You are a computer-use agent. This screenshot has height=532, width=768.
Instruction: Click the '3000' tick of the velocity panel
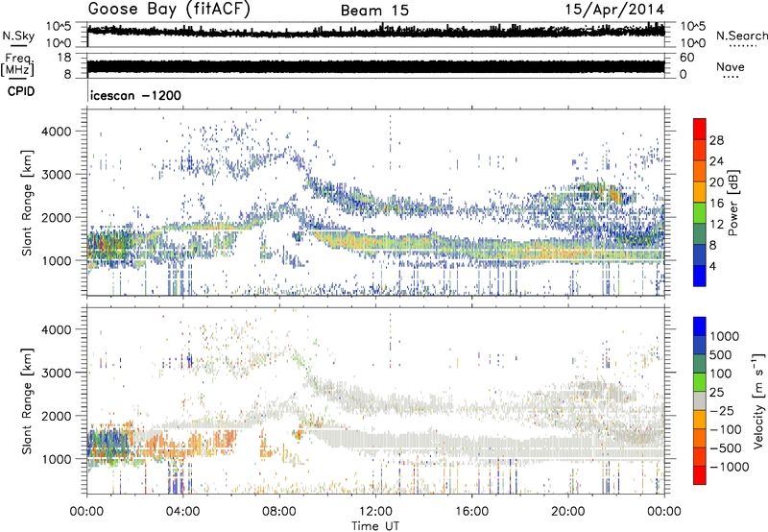tap(57, 373)
